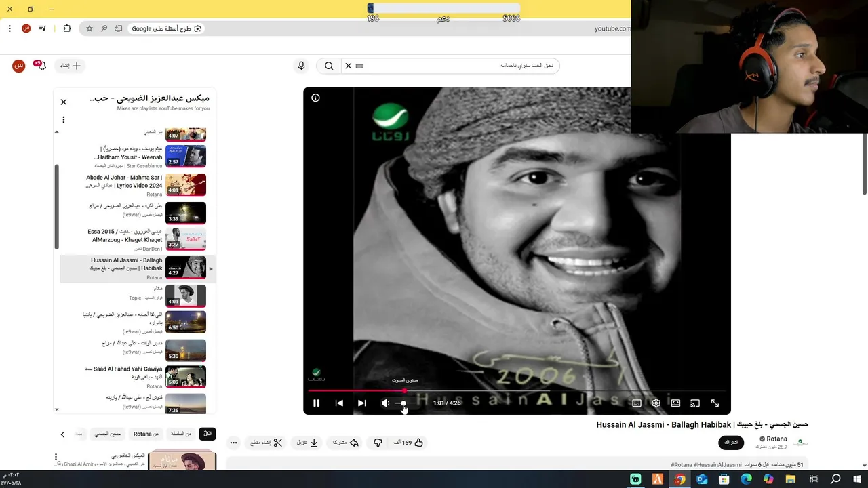Image resolution: width=868 pixels, height=488 pixels.
Task: Open the YouTube Create button
Action: (x=71, y=66)
